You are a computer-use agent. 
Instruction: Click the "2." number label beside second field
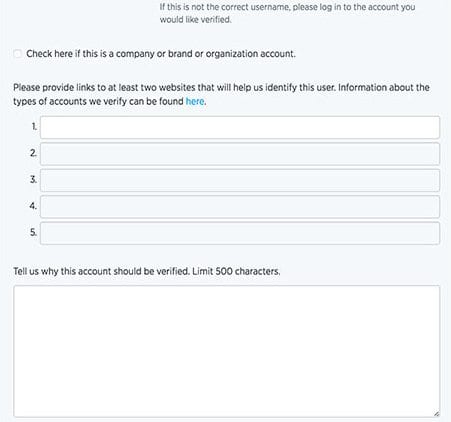pyautogui.click(x=33, y=153)
